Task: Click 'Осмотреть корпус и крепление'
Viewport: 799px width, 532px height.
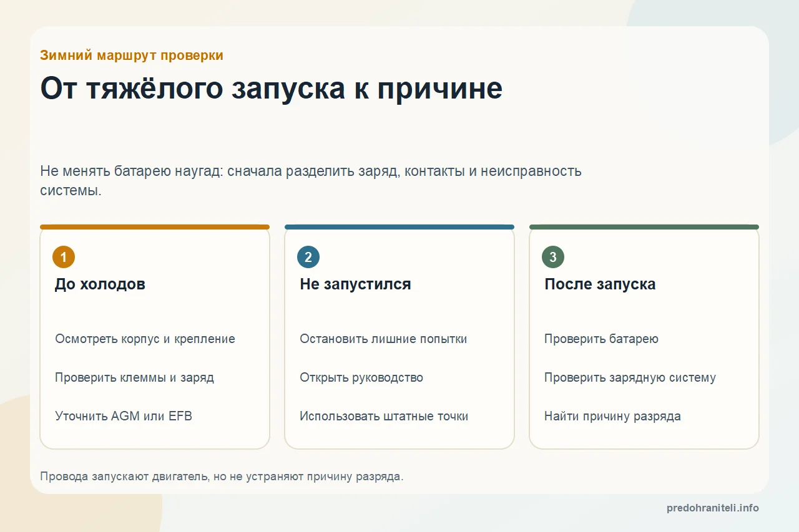Action: [x=145, y=339]
